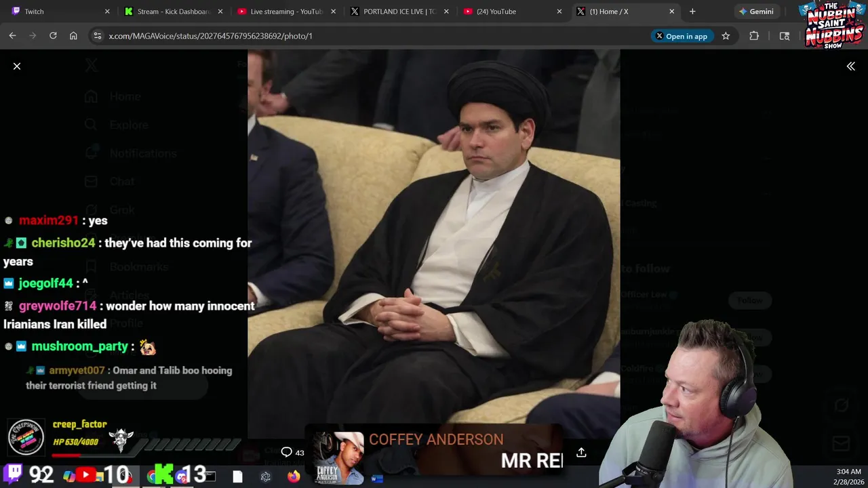Open the browser home page icon
The width and height of the screenshot is (868, 488).
coord(73,36)
